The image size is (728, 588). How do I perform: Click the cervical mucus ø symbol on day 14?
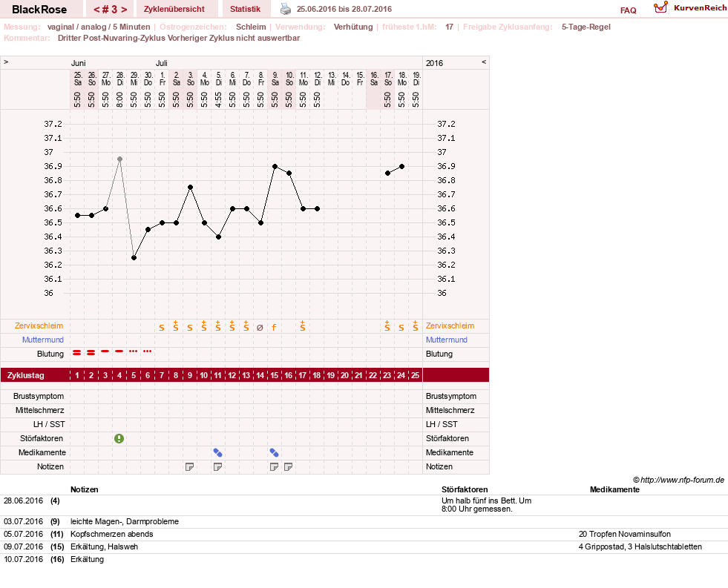pyautogui.click(x=260, y=328)
